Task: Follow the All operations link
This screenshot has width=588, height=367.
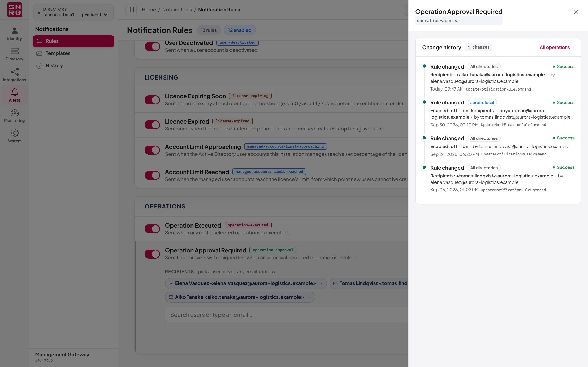Action: click(x=557, y=47)
